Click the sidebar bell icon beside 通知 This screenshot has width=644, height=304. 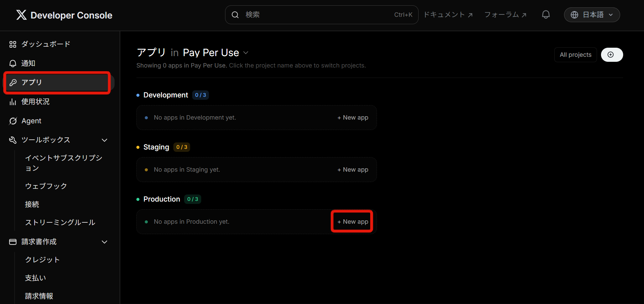13,63
